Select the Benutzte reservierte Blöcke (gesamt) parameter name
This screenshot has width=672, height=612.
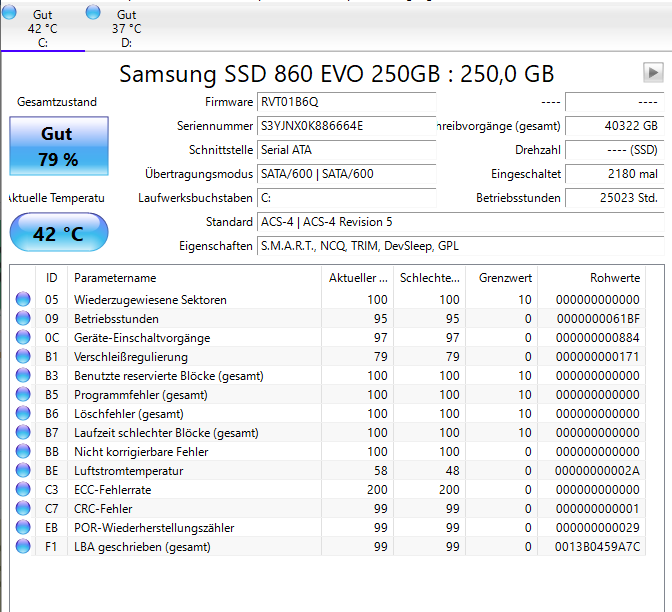tap(168, 376)
